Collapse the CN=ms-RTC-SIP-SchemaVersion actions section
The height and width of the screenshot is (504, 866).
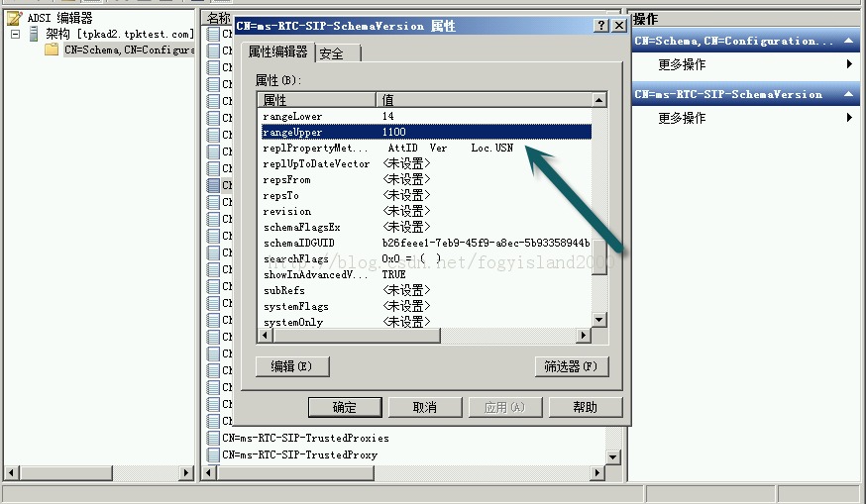[x=849, y=94]
